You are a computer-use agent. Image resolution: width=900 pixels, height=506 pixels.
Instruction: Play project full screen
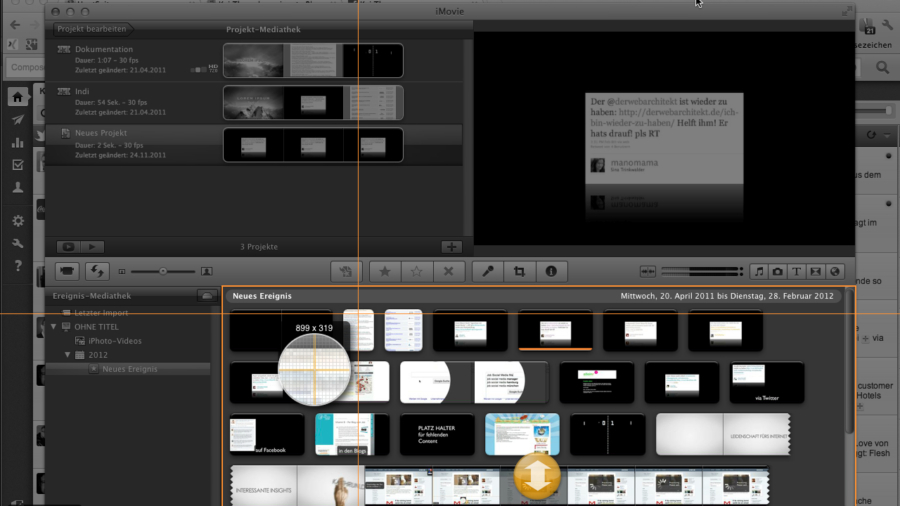click(68, 247)
